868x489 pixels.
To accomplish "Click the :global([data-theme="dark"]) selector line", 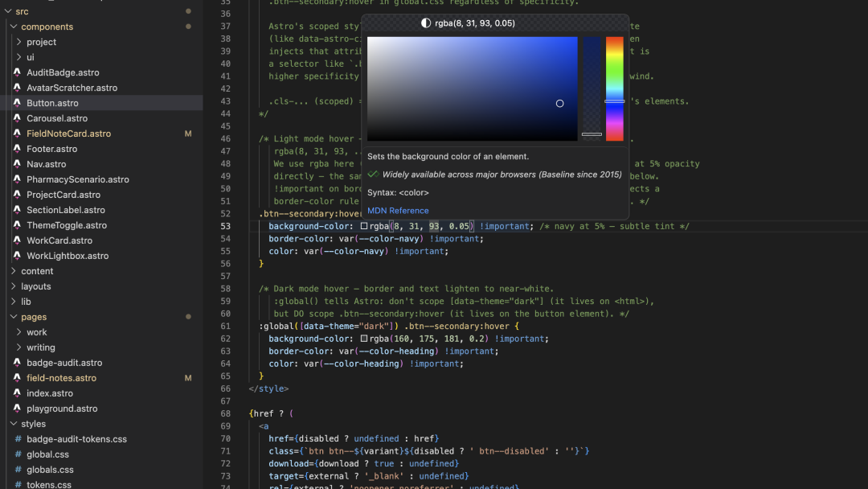I will [389, 327].
